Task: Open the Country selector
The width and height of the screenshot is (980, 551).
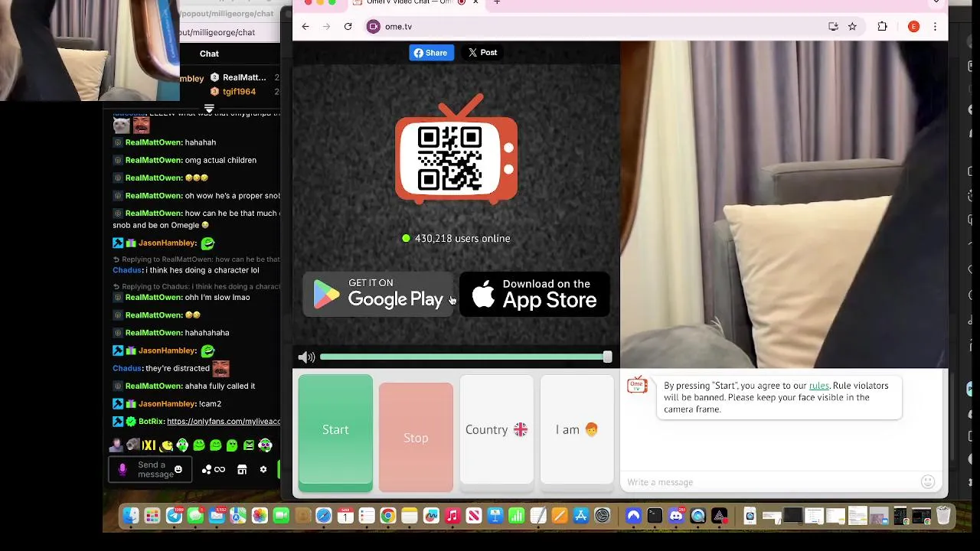Action: (496, 429)
